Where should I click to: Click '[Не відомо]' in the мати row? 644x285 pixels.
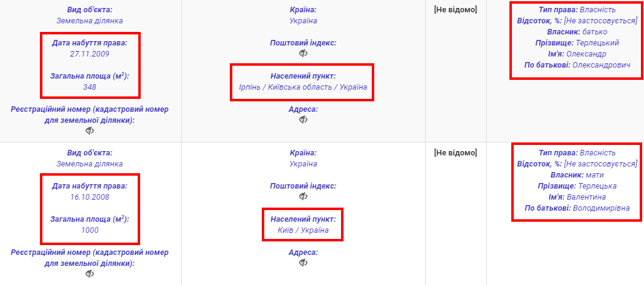455,152
